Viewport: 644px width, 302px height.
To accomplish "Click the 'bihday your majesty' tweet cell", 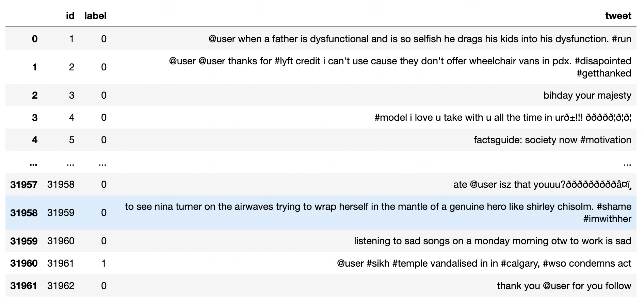I will [587, 95].
